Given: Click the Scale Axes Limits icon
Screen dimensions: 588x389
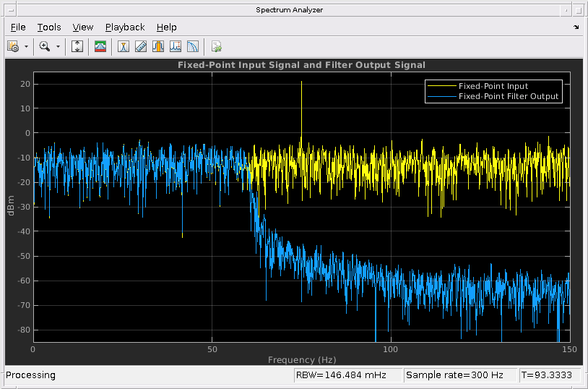Looking at the screenshot, I should pyautogui.click(x=78, y=46).
